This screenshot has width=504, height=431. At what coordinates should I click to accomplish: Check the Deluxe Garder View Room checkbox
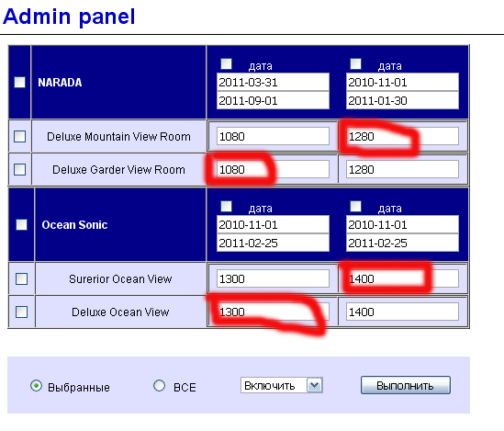[x=19, y=169]
